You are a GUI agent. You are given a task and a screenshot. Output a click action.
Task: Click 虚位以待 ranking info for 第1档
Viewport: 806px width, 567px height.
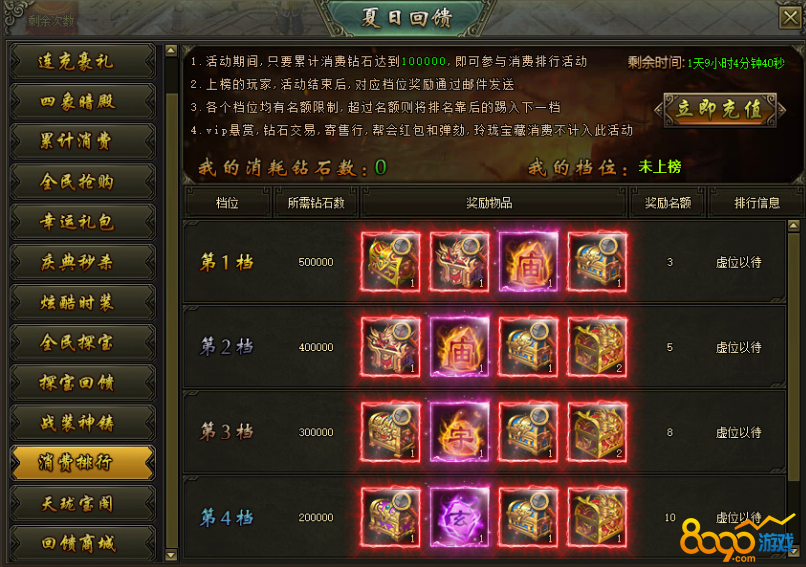click(x=739, y=262)
